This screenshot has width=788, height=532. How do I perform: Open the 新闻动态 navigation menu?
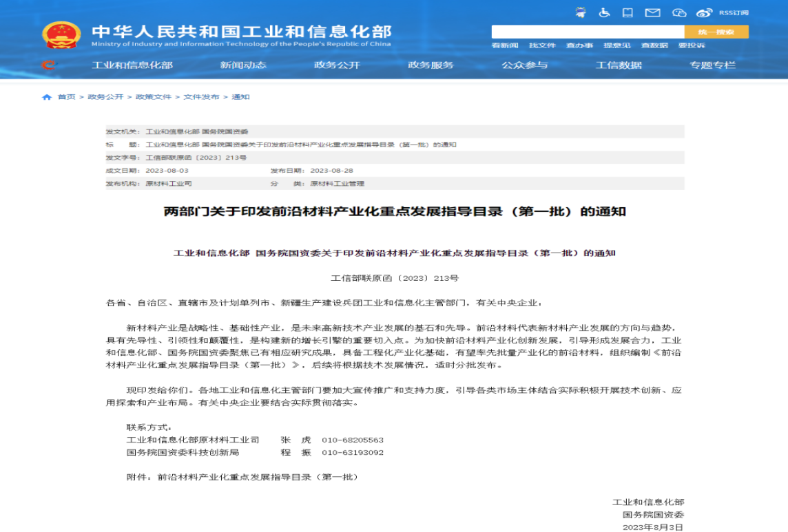[243, 65]
